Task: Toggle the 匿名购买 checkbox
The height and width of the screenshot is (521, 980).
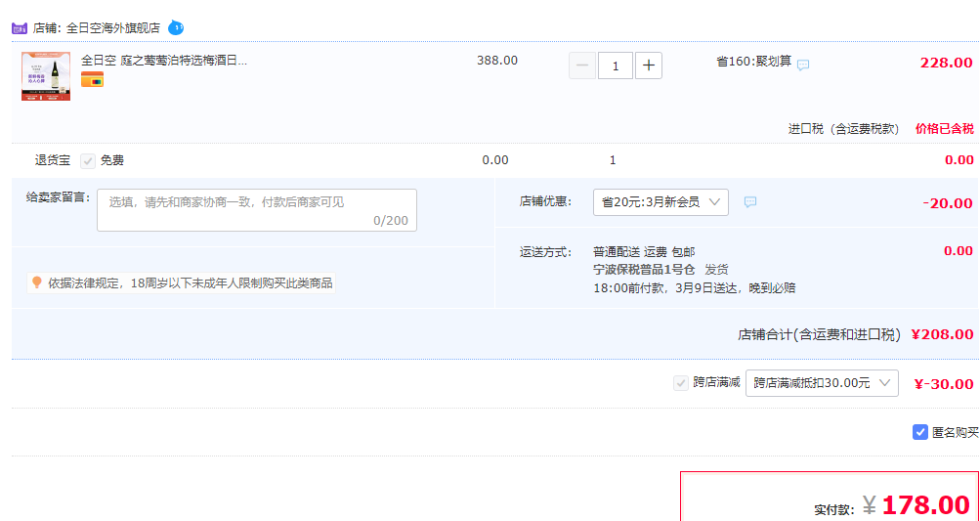Action: 920,432
